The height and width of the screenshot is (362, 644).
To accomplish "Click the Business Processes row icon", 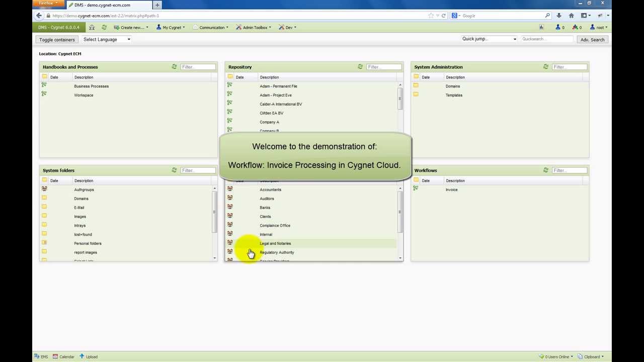I will coord(44,85).
